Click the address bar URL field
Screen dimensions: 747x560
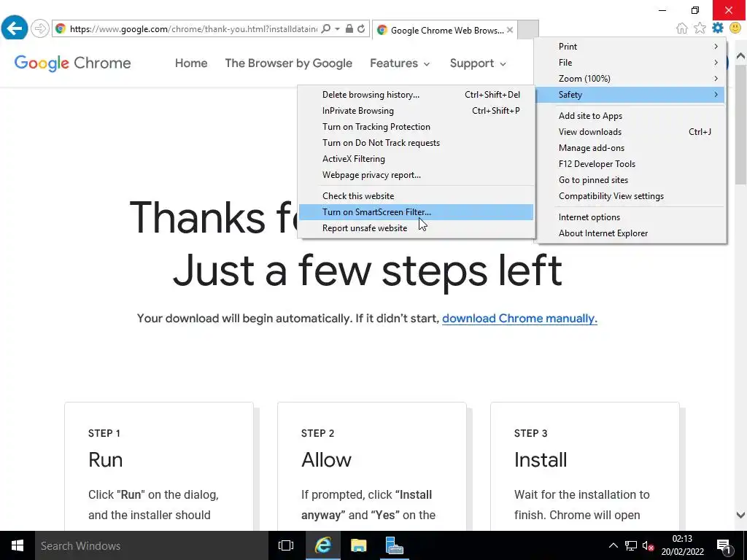click(x=193, y=29)
